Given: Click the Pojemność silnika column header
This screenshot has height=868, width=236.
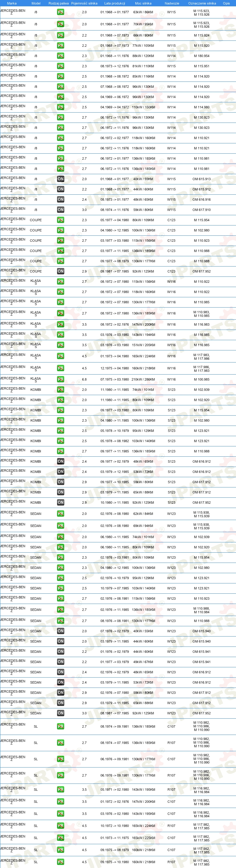Looking at the screenshot, I should pos(84,3).
